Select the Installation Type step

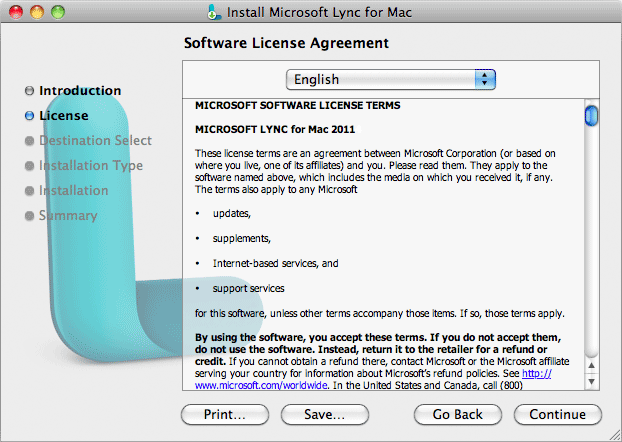coord(91,165)
